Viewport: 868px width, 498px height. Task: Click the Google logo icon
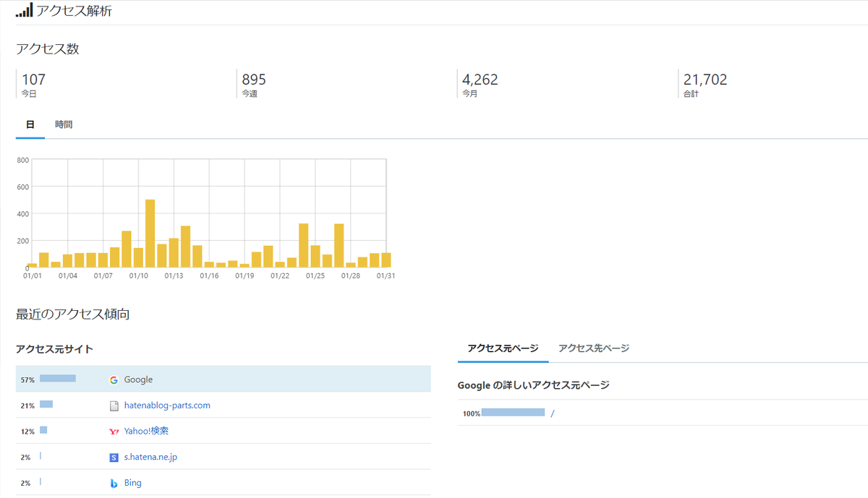pyautogui.click(x=114, y=379)
